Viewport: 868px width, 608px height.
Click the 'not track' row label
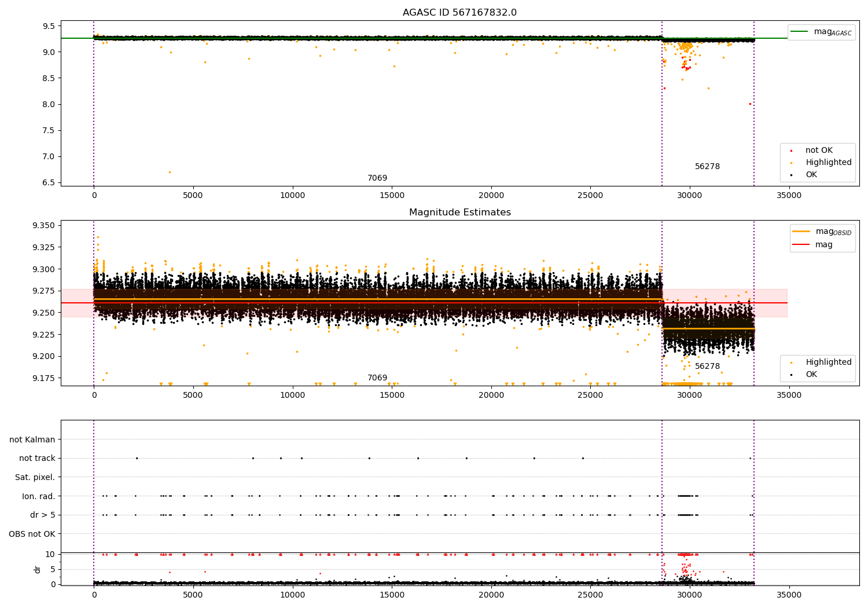coord(37,459)
